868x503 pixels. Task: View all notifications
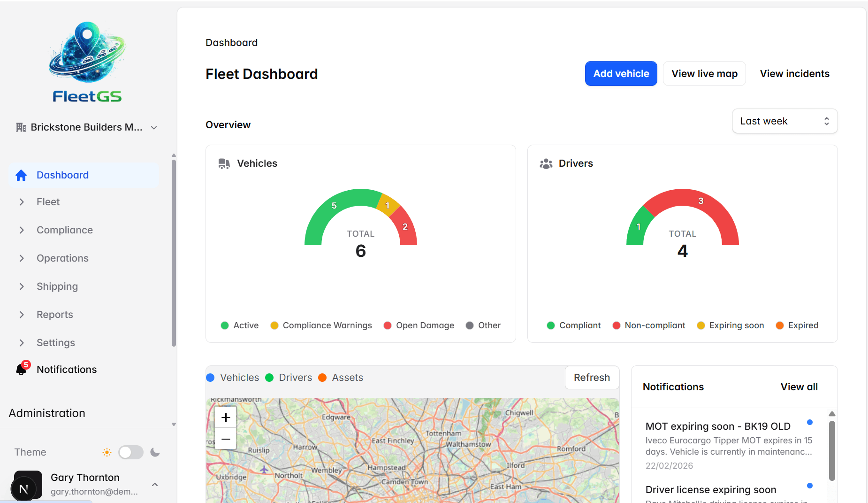click(x=799, y=387)
